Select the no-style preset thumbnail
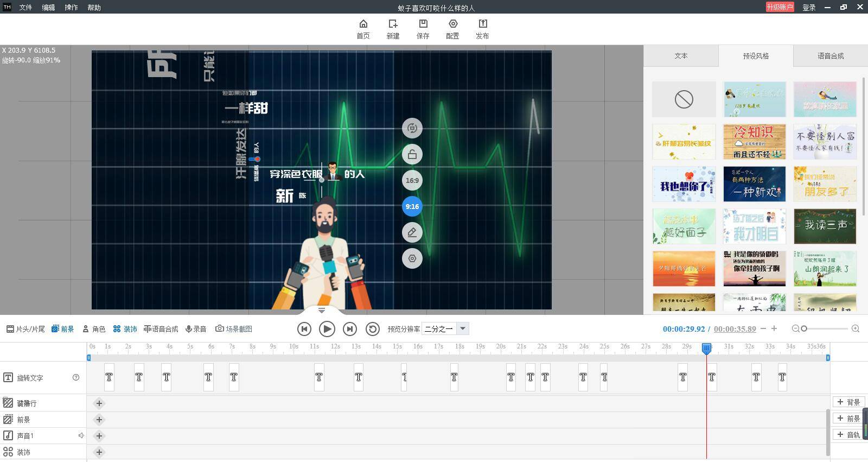This screenshot has height=462, width=868. (684, 99)
